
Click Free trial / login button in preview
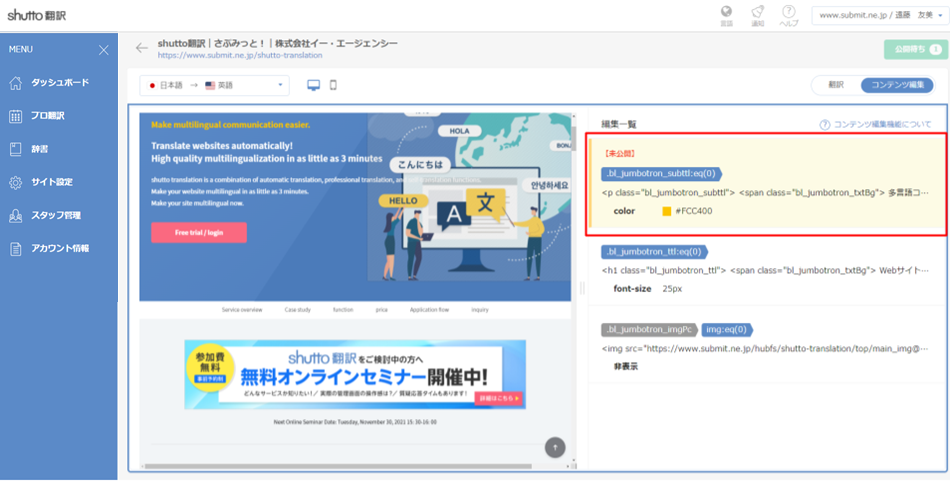[199, 233]
